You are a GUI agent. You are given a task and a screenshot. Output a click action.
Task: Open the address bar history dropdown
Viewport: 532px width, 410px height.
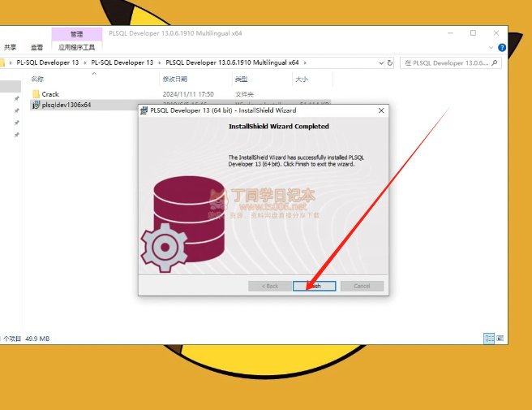381,63
